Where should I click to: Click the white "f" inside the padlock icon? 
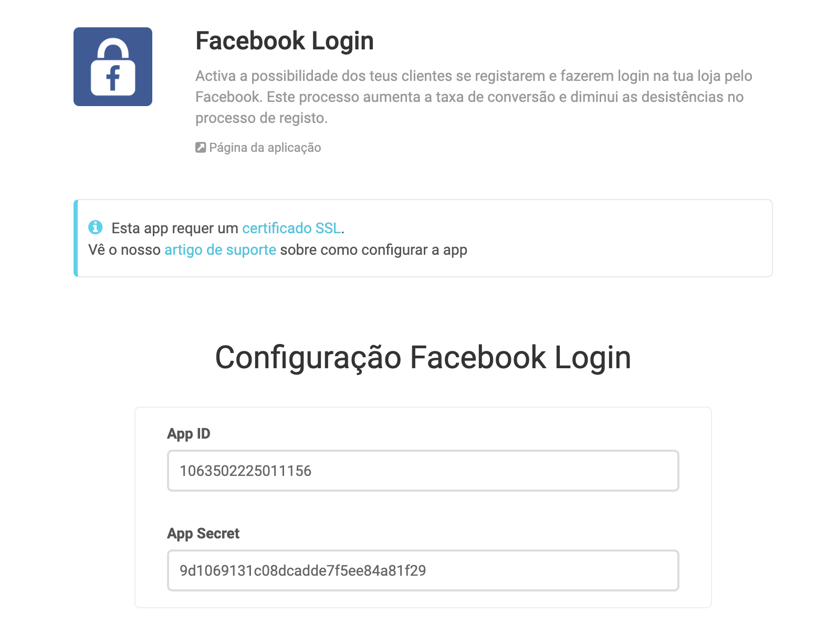[113, 78]
